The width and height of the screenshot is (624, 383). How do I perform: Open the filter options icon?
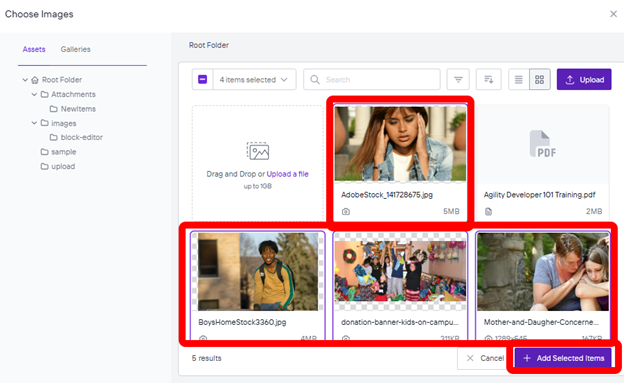(x=458, y=80)
